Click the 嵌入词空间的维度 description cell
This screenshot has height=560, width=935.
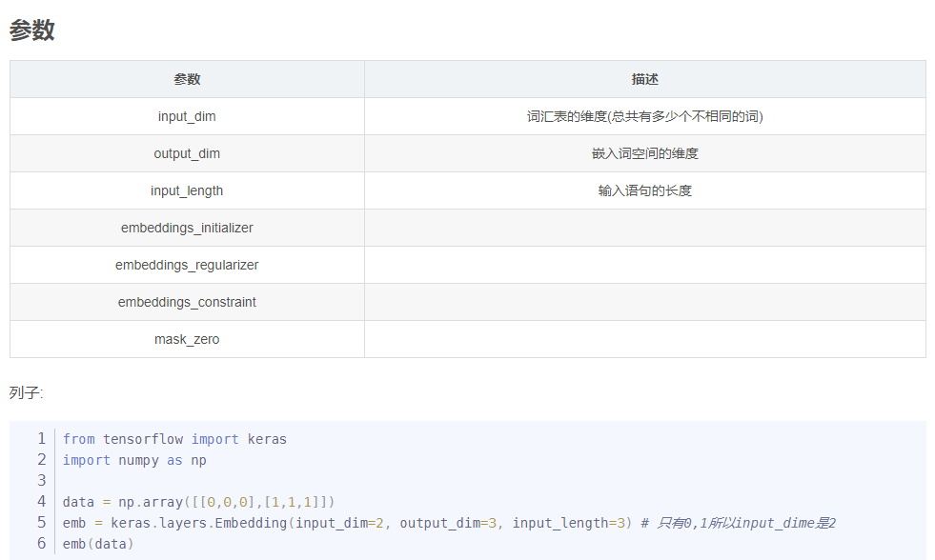pos(645,153)
